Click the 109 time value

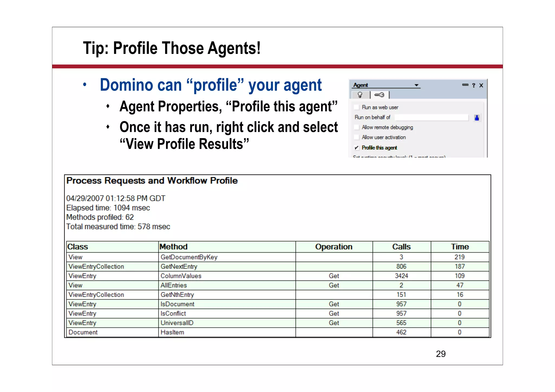point(460,276)
